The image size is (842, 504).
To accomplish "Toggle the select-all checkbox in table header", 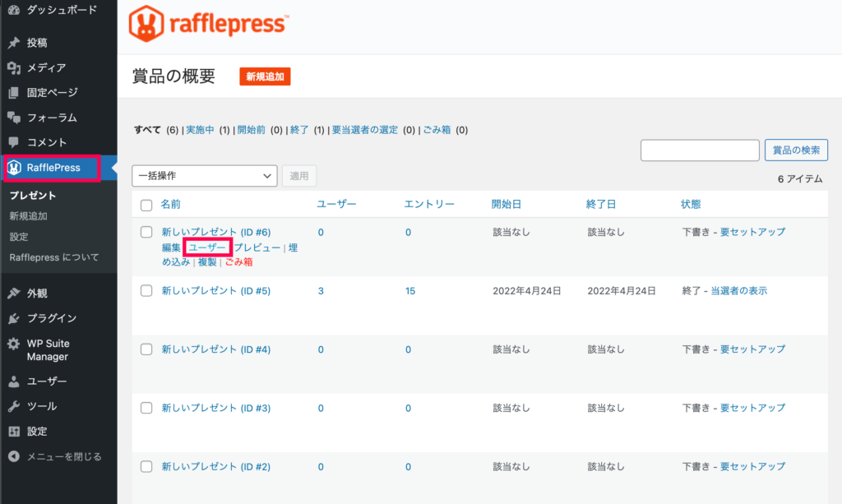I will click(146, 205).
